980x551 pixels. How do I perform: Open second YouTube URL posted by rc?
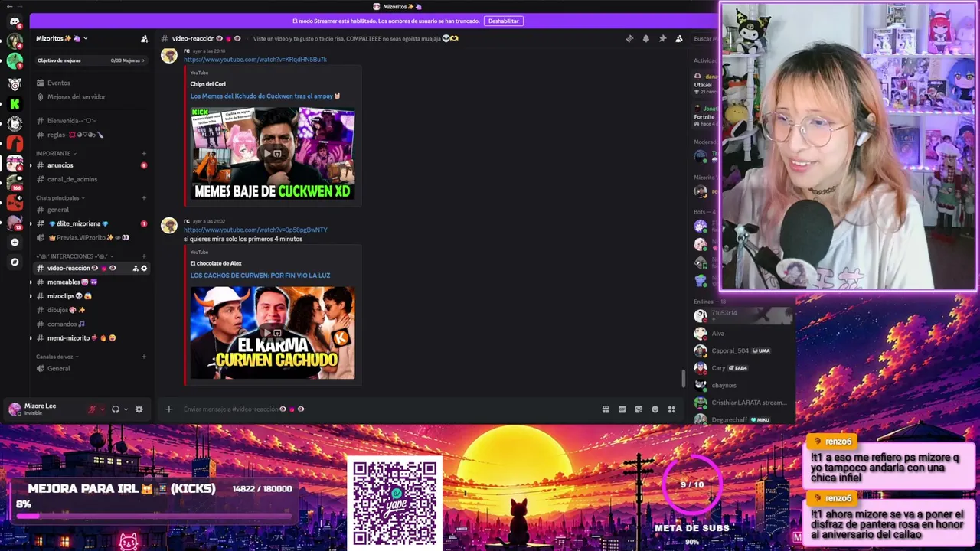tap(256, 230)
